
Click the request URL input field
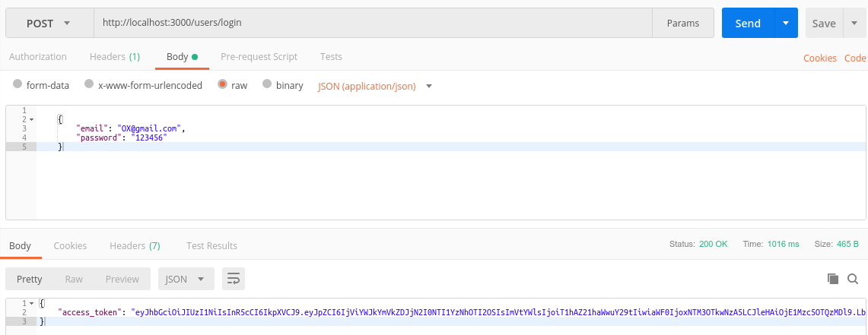pos(373,24)
